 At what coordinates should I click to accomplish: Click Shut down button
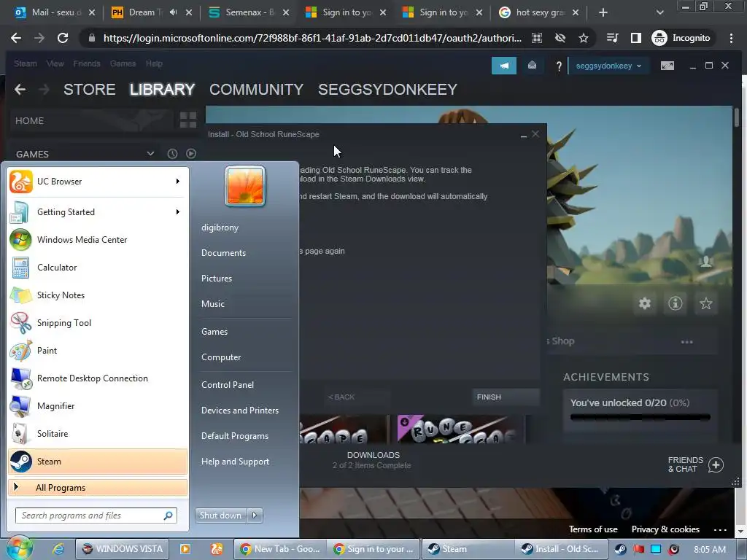(x=221, y=516)
